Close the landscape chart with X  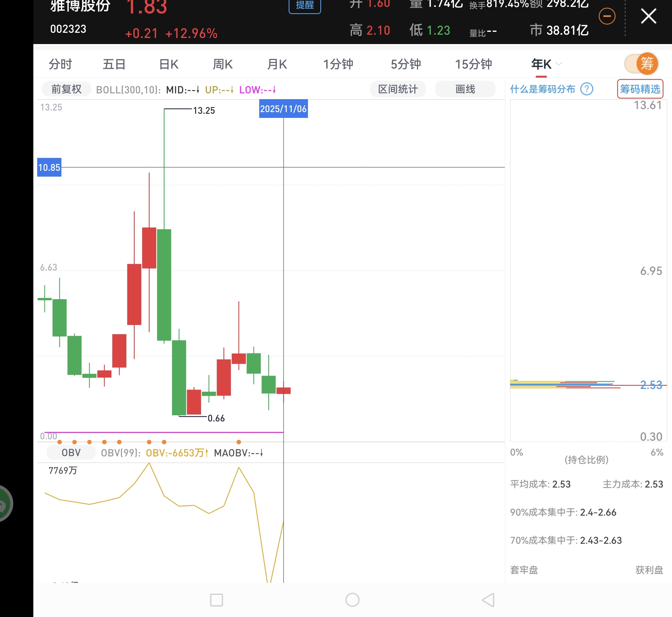[648, 16]
